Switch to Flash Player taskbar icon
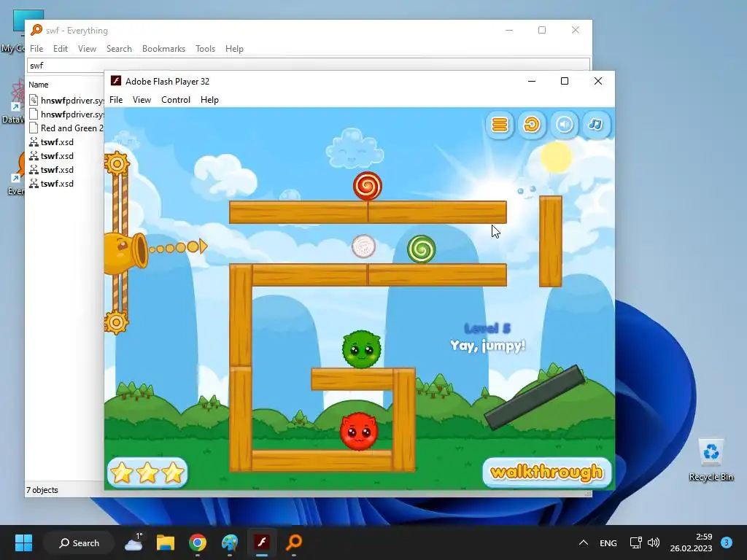 coord(262,542)
